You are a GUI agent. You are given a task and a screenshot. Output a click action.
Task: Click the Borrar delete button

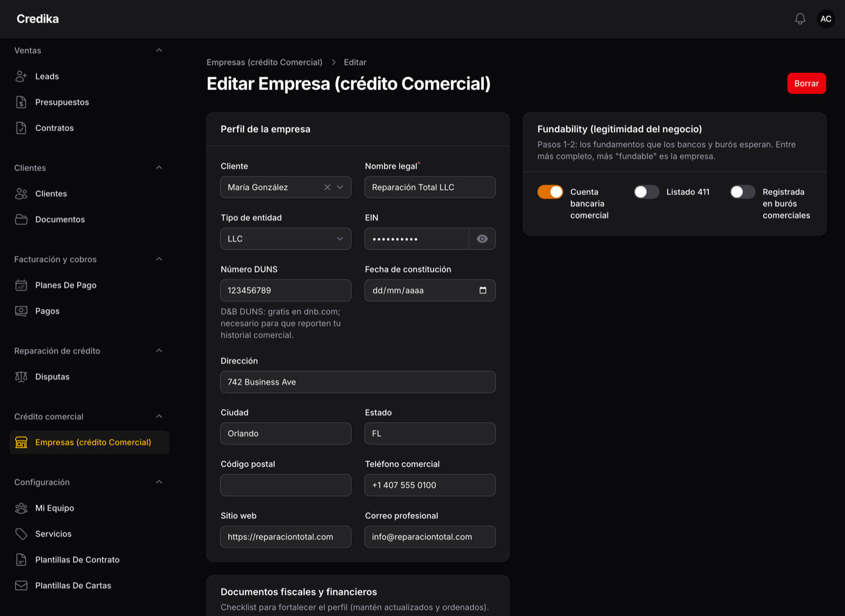pyautogui.click(x=806, y=83)
